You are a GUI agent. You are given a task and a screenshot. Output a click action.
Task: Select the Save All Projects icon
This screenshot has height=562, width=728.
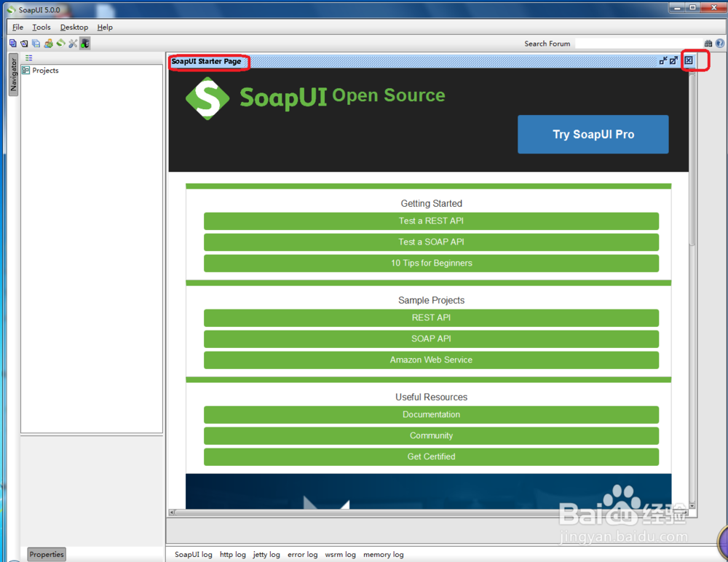click(36, 43)
